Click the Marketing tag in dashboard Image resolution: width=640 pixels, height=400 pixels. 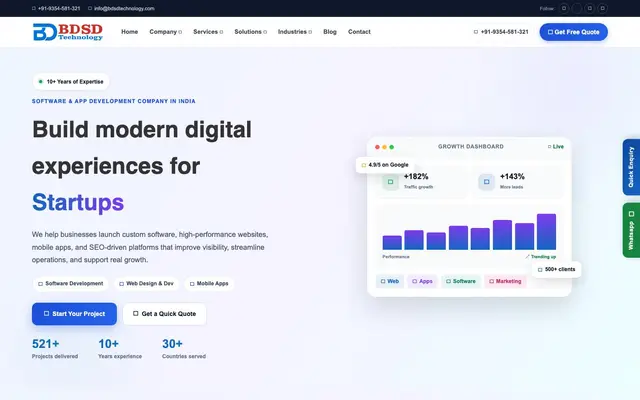click(505, 281)
